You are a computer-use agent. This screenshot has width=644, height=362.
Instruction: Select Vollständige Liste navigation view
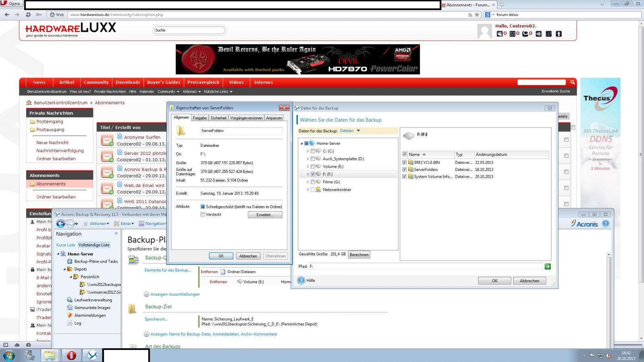pyautogui.click(x=94, y=245)
